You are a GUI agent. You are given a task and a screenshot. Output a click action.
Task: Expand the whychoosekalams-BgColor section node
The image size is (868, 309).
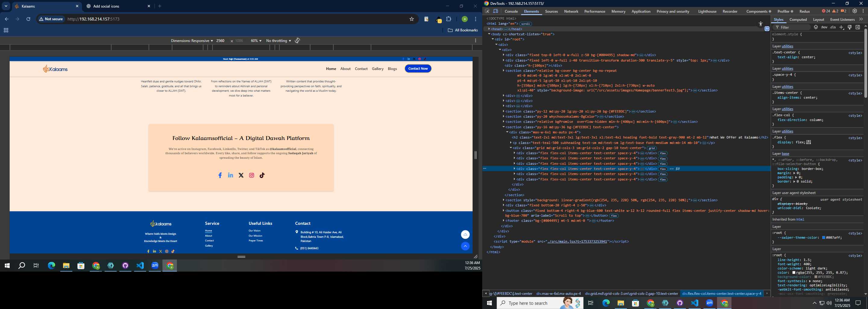(x=503, y=117)
